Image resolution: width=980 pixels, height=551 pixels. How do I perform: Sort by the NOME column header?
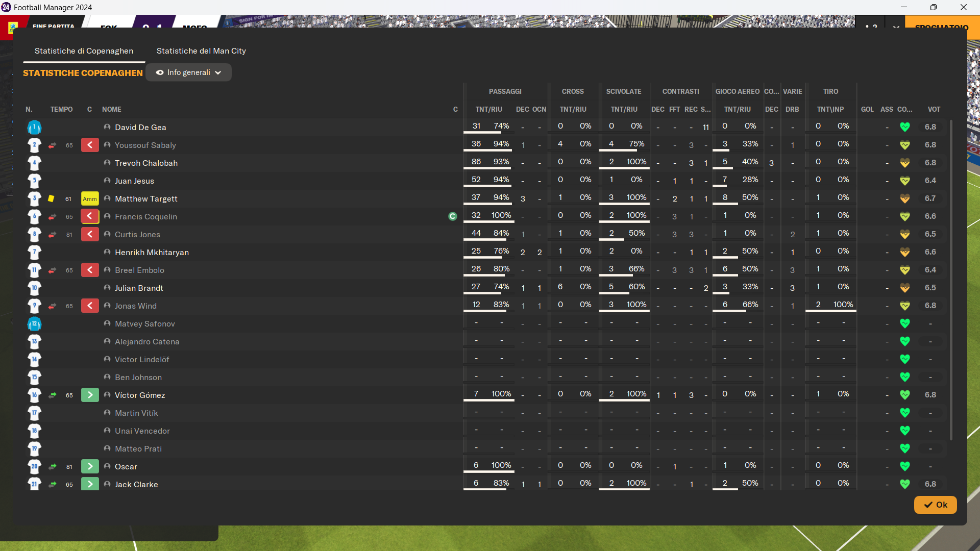(111, 110)
